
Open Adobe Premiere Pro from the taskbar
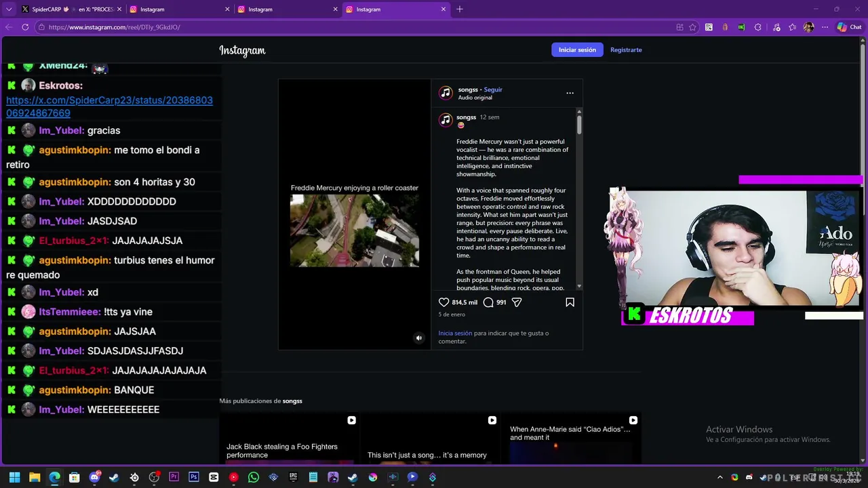(x=174, y=477)
